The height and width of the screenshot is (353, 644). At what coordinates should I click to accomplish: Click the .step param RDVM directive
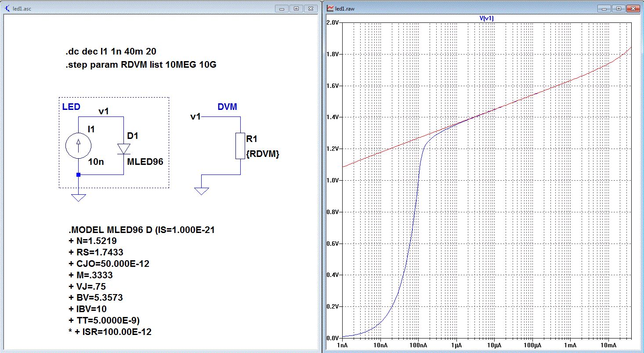[x=141, y=65]
